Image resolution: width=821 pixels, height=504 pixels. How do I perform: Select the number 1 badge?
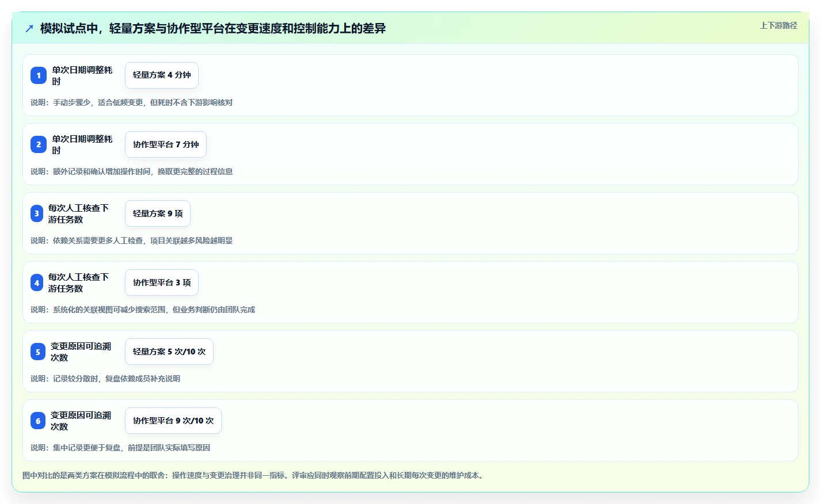coord(39,75)
